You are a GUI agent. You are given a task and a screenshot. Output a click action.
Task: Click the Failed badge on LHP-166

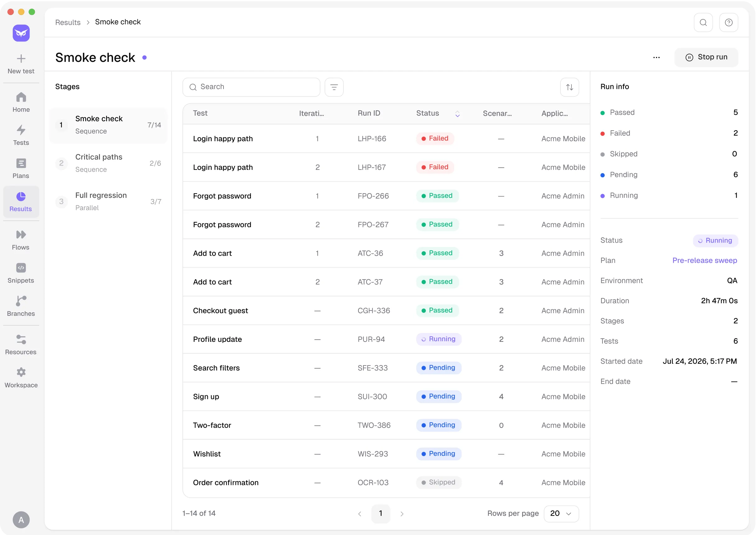(435, 138)
